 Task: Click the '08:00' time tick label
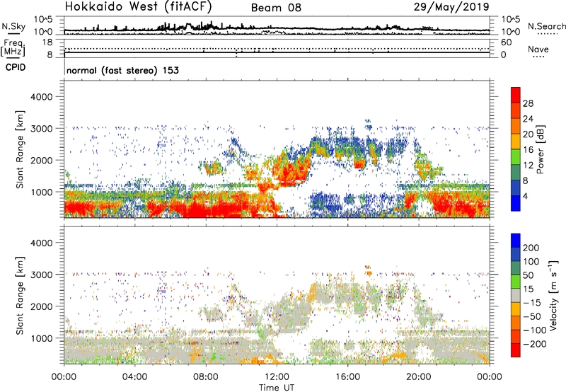click(205, 377)
